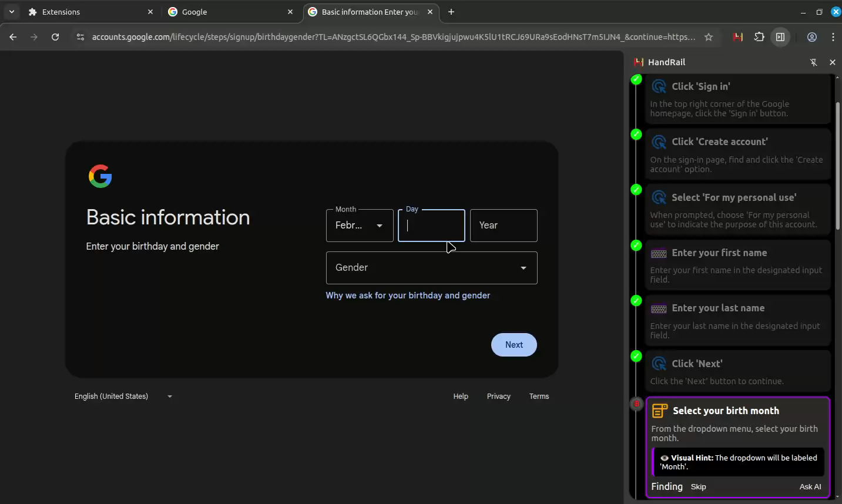View site information icon in address bar
The width and height of the screenshot is (842, 504).
[80, 37]
